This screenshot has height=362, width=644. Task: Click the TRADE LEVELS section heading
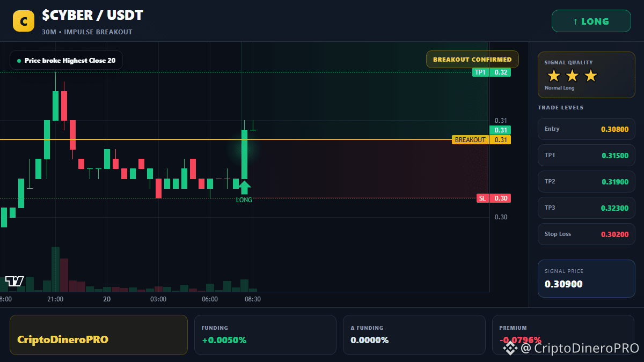pyautogui.click(x=560, y=108)
